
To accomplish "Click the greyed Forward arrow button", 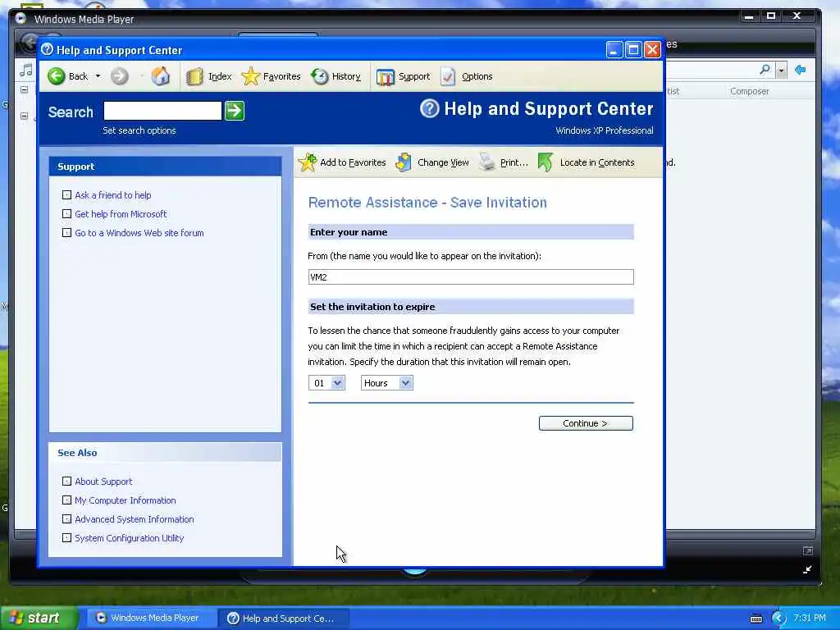I will [120, 76].
